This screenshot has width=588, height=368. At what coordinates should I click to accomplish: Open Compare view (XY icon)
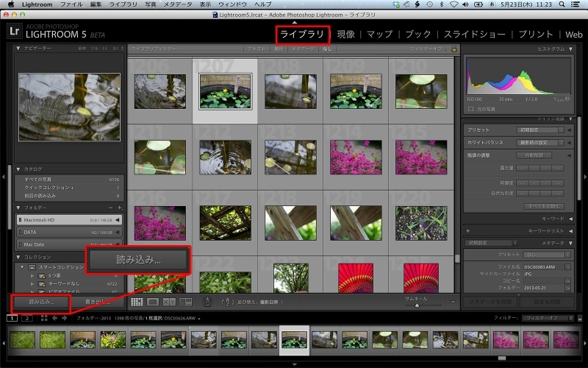click(169, 302)
